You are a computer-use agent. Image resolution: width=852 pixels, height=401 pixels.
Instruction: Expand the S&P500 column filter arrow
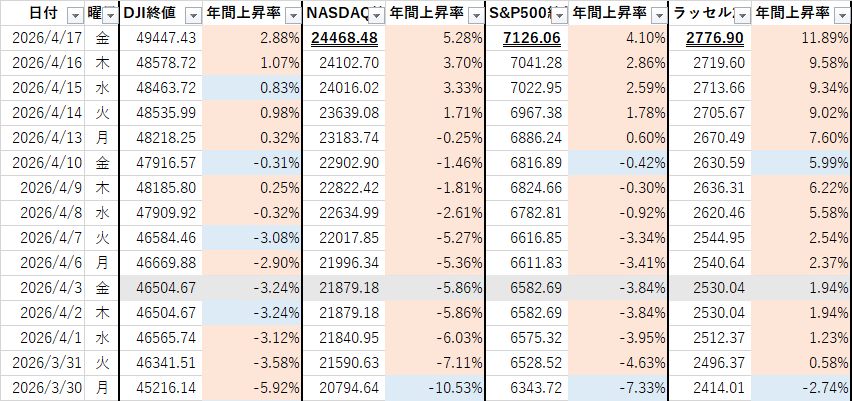tap(557, 15)
